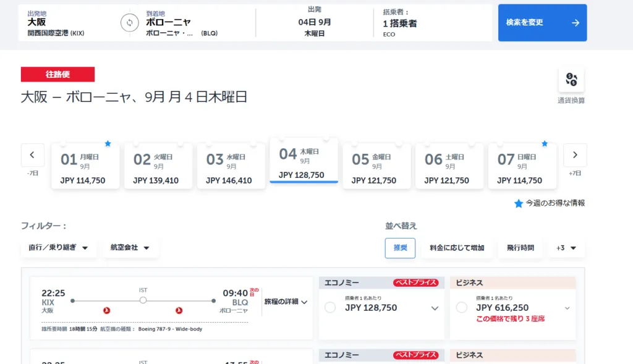Show next 7 days arrow
The image size is (633, 364).
575,155
